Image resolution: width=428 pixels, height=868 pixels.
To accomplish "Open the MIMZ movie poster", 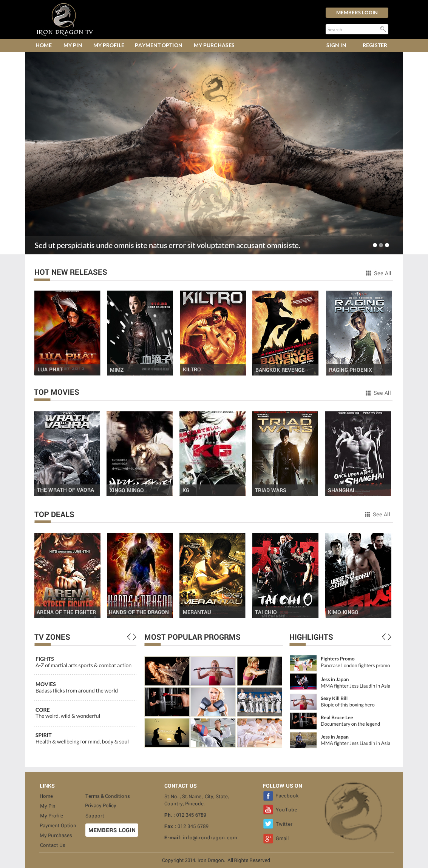I will coord(140,333).
